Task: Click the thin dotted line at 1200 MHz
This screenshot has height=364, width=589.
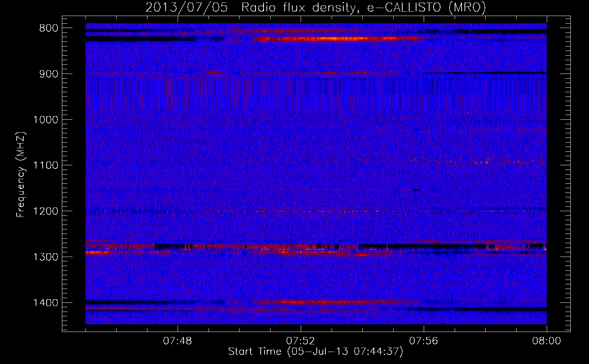Action: pos(316,211)
